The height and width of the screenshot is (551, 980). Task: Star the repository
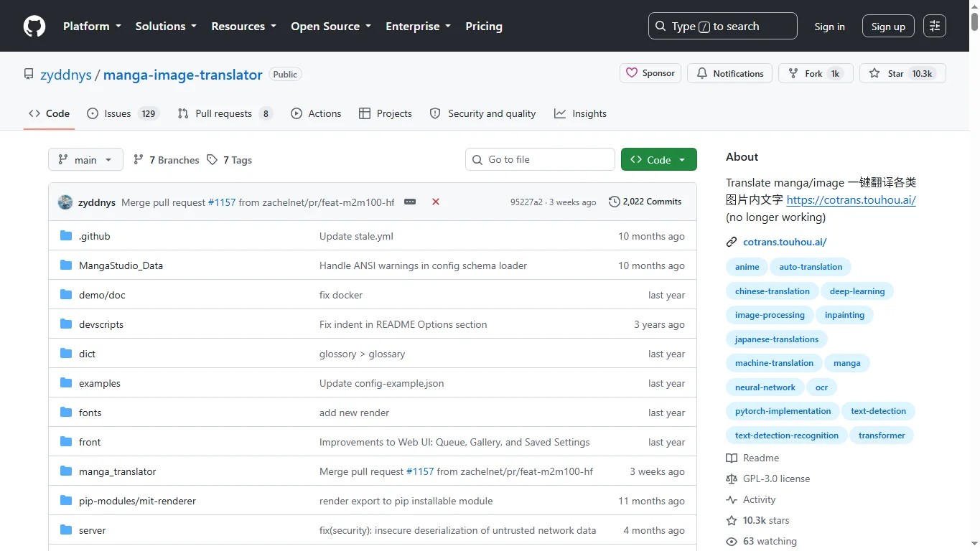click(902, 73)
